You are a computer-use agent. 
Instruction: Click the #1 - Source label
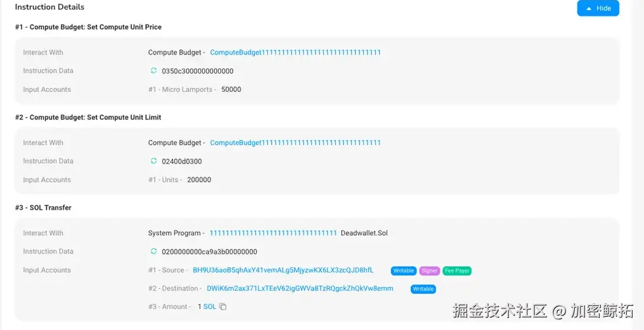[x=168, y=270]
